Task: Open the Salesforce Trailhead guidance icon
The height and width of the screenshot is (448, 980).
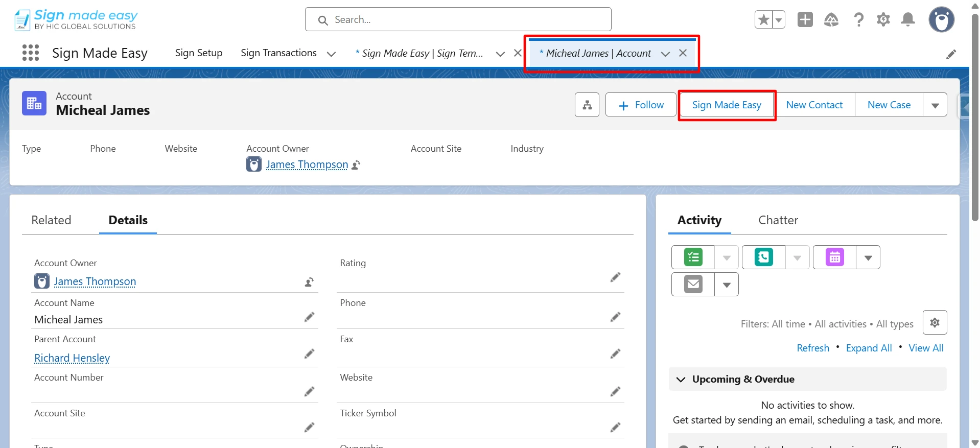Action: (831, 20)
